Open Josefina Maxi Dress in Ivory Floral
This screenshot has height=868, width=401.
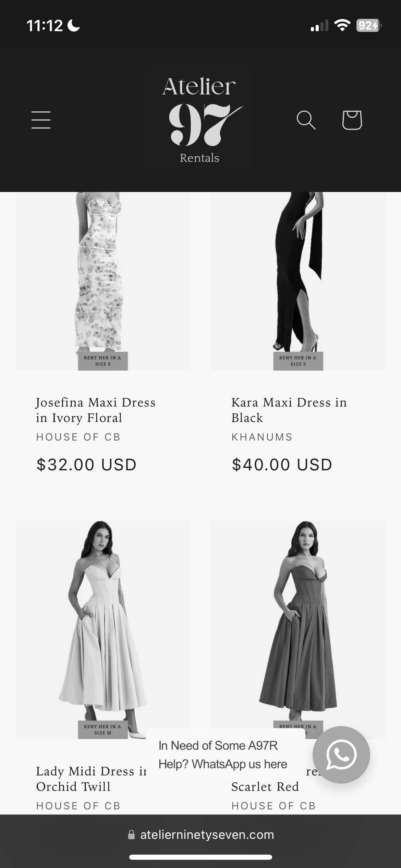coord(96,410)
